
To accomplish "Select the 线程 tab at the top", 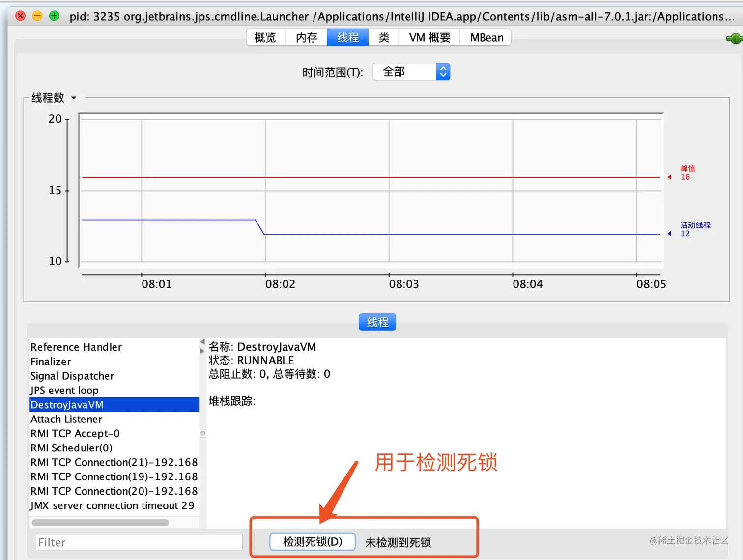I will pyautogui.click(x=348, y=38).
